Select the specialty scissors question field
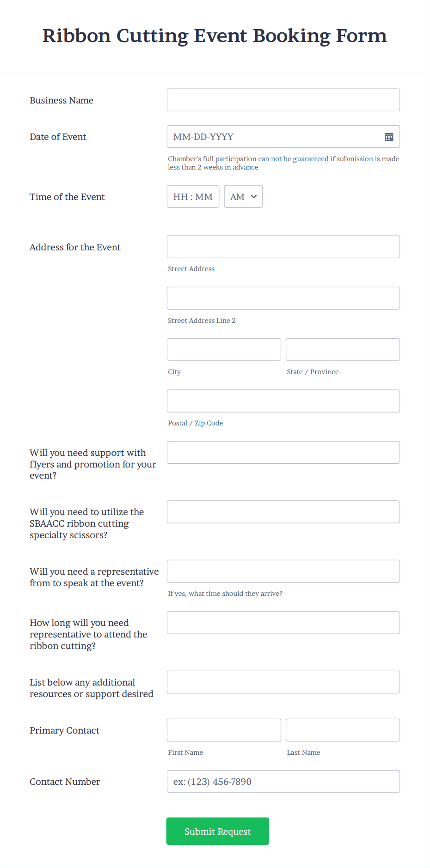 (283, 511)
